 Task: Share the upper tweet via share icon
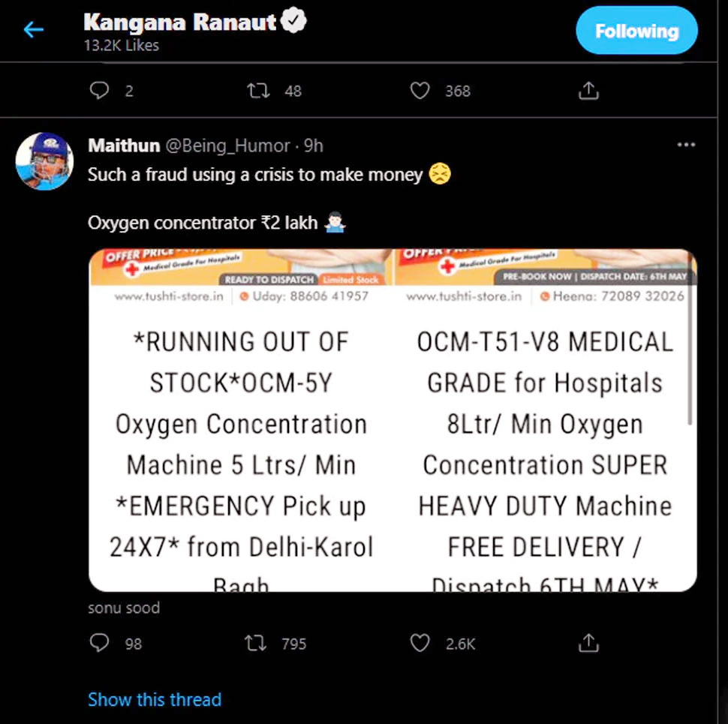pos(589,91)
